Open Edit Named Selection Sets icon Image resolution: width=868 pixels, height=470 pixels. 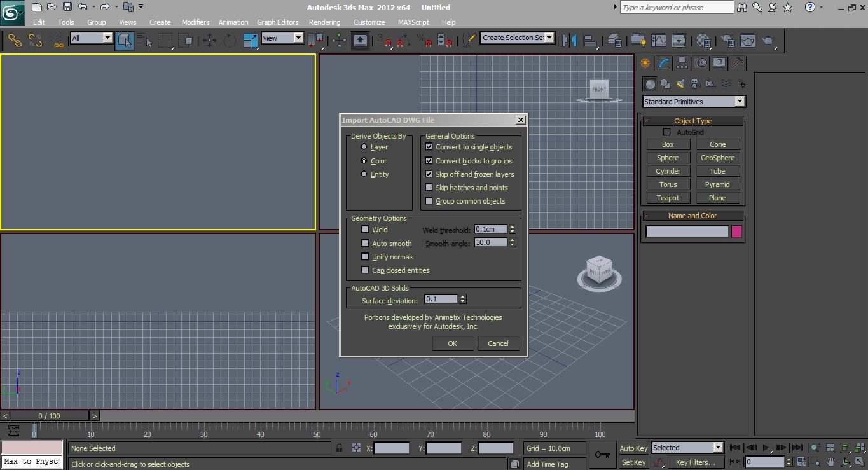(469, 41)
